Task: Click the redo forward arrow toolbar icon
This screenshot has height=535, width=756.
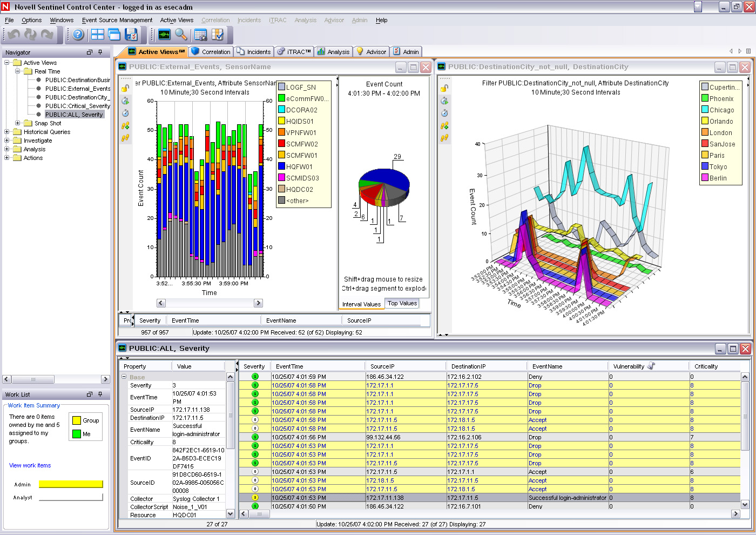Action: click(48, 35)
